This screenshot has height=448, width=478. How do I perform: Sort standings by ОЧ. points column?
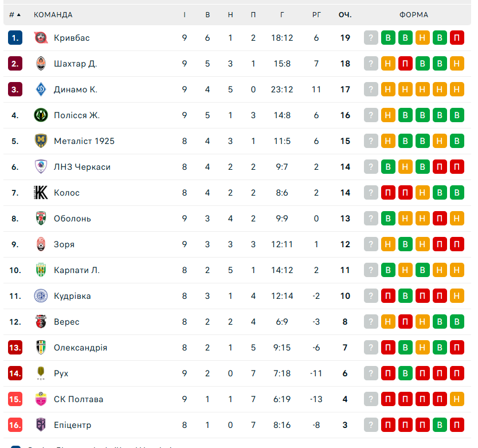click(x=344, y=14)
